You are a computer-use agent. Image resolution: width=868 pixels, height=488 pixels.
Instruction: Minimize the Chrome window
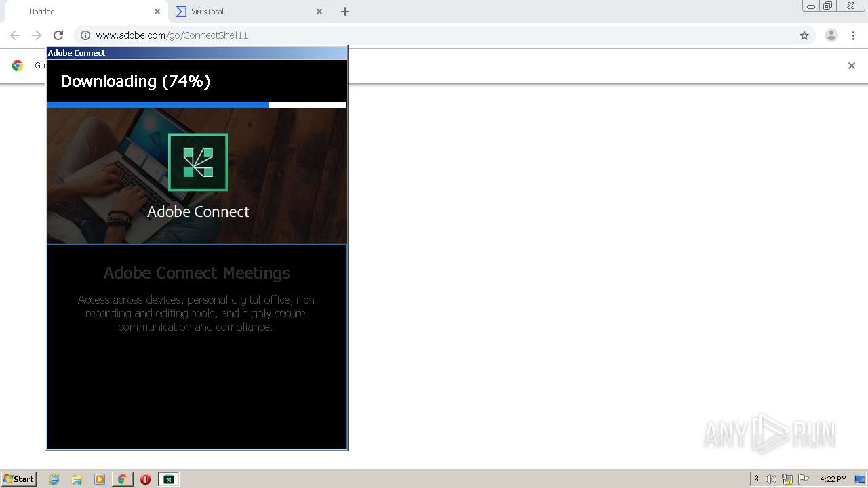point(811,5)
